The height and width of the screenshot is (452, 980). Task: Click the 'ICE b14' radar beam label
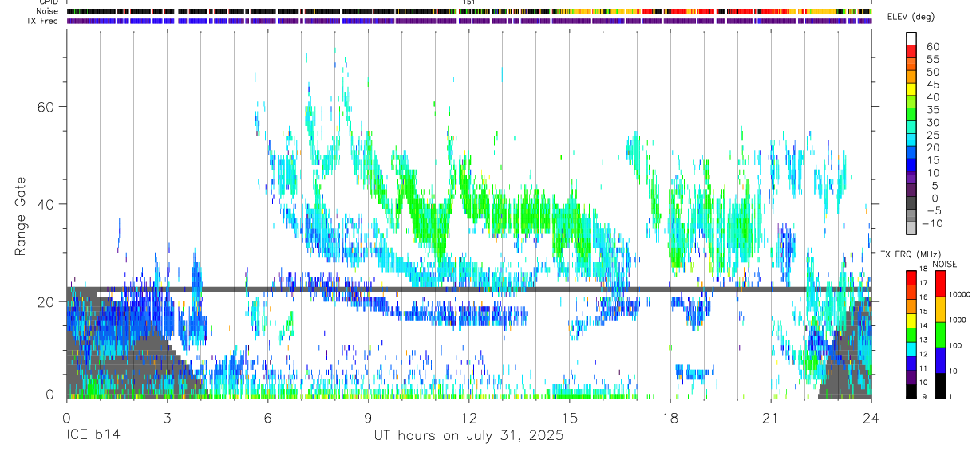point(94,436)
